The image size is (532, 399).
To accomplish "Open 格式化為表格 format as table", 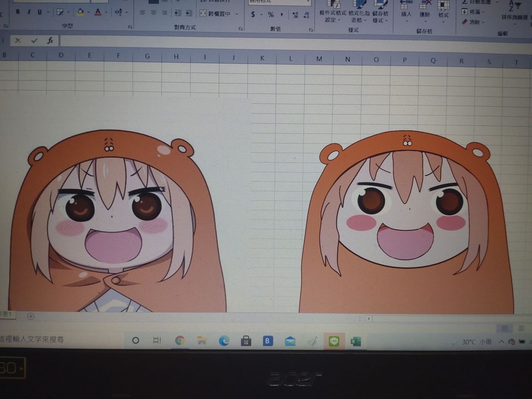I will coord(359,11).
